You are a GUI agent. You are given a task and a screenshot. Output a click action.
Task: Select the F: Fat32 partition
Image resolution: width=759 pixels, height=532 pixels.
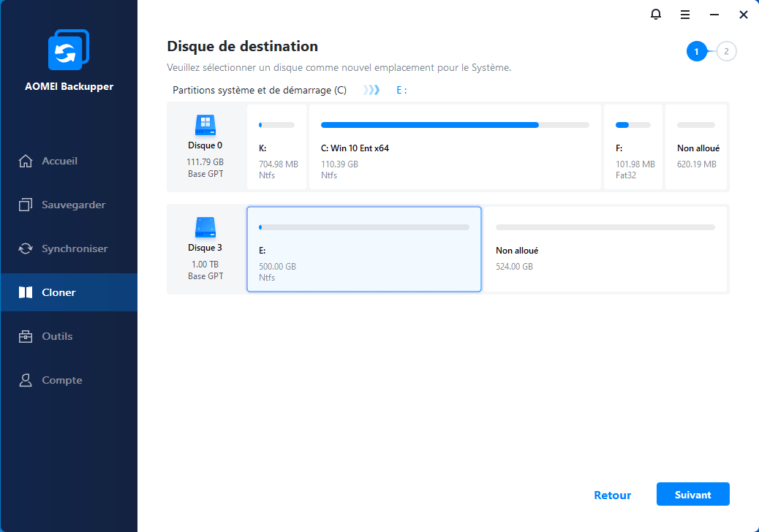coord(633,147)
